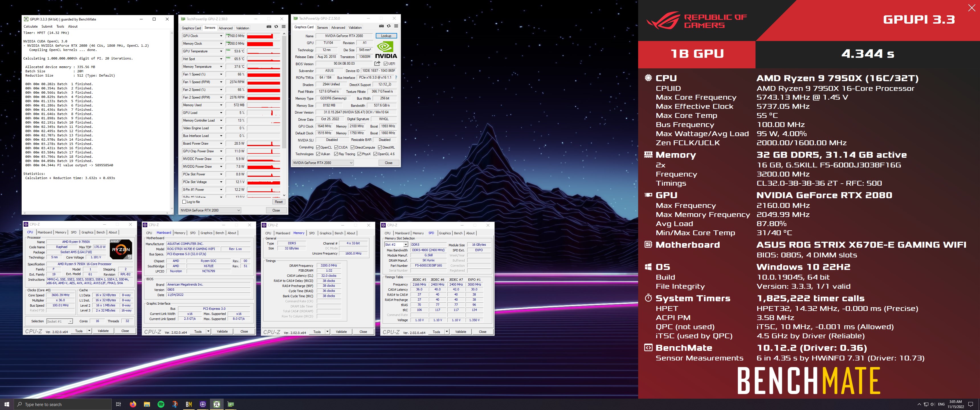980x410 pixels.
Task: Open the Board Power Draw sensor dropdown
Action: 221,143
